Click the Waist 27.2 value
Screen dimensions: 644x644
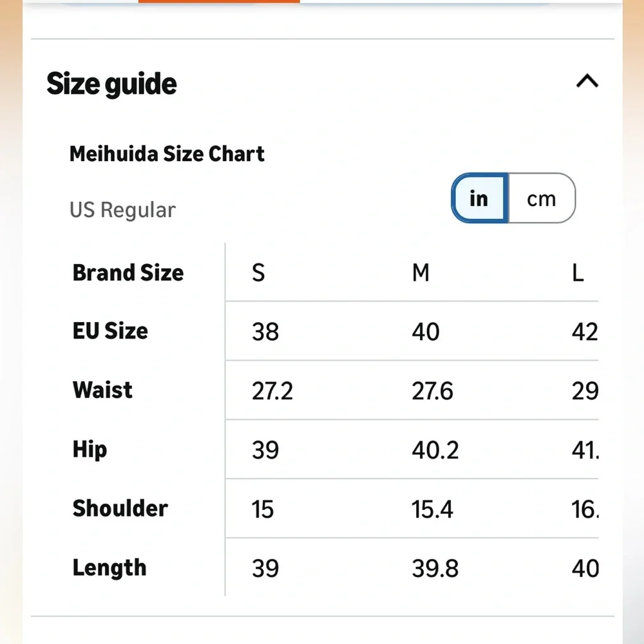click(x=272, y=391)
